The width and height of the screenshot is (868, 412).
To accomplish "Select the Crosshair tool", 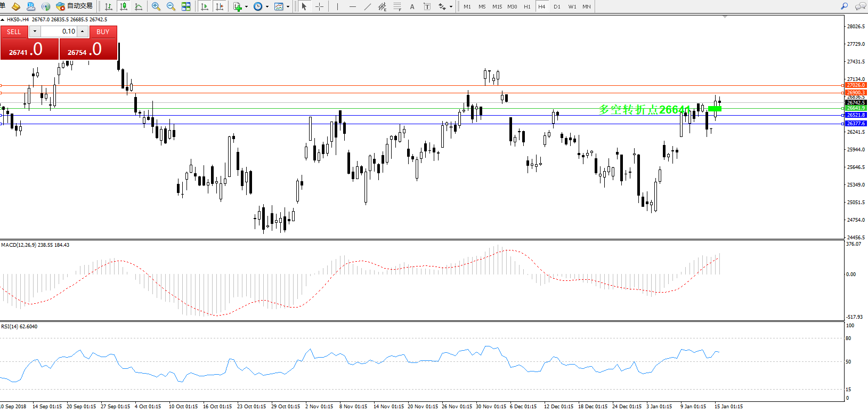I will click(319, 6).
